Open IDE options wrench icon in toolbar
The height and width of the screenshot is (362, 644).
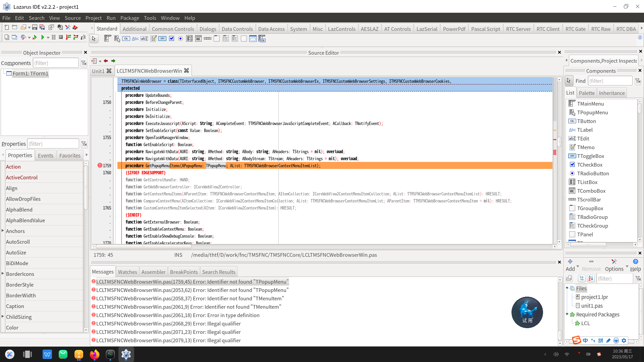[68, 27]
